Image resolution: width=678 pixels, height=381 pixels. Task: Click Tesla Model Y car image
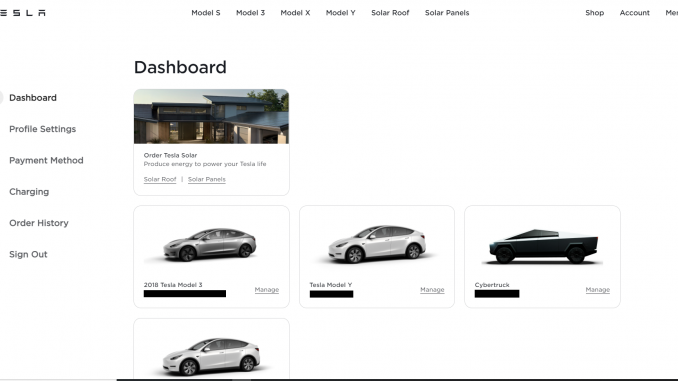coord(377,244)
